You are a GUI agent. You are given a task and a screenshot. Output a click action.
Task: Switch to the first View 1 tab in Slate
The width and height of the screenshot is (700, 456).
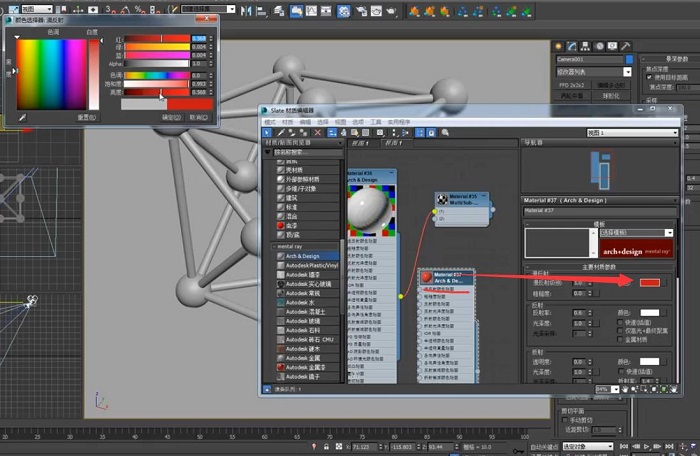[360, 143]
